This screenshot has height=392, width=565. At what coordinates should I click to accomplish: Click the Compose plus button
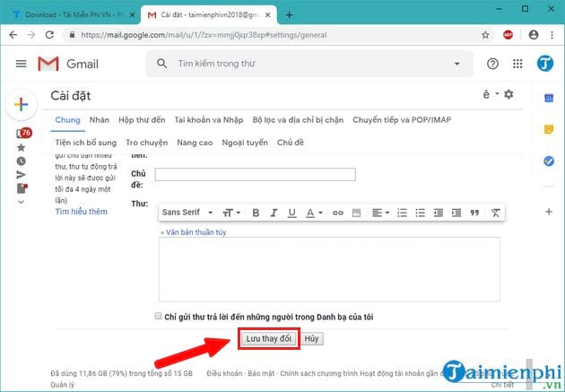click(22, 104)
